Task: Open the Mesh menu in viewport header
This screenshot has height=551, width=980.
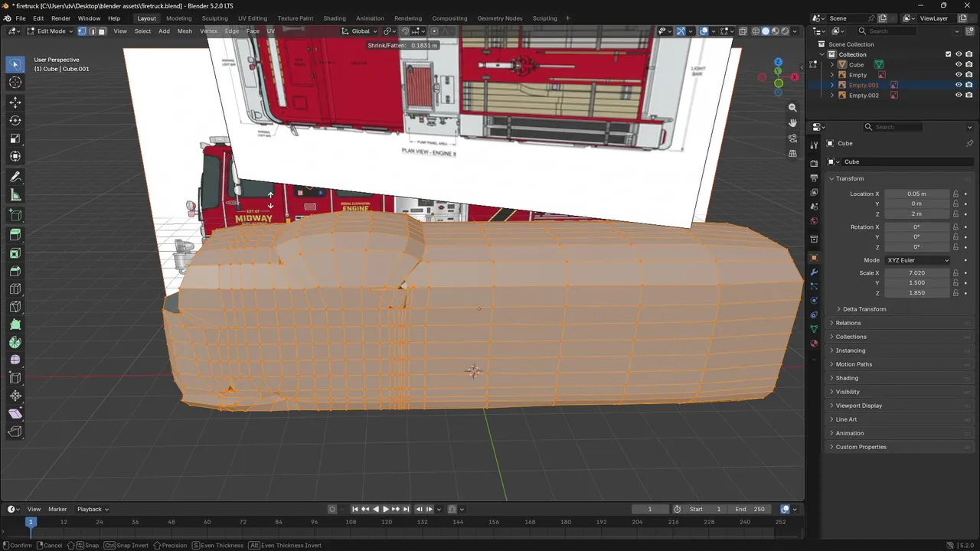Action: tap(185, 31)
